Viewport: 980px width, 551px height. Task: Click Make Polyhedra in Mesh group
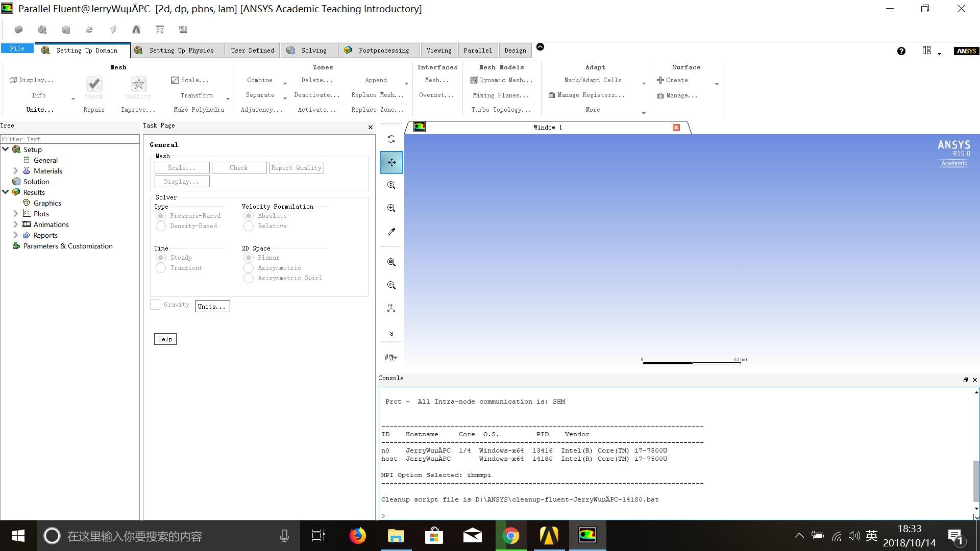click(x=199, y=110)
